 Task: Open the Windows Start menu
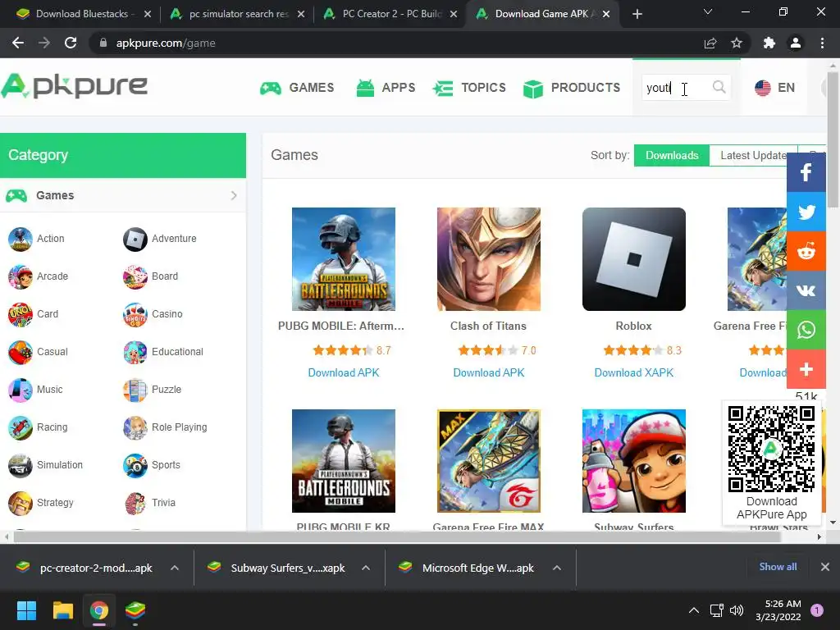coord(26,610)
